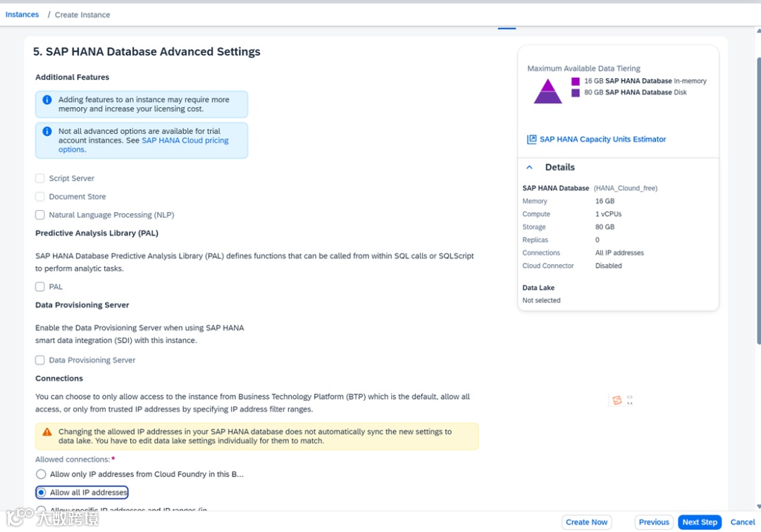Viewport: 761px width, 532px height.
Task: Click the magenta In-memory legend swatch
Action: pos(576,81)
